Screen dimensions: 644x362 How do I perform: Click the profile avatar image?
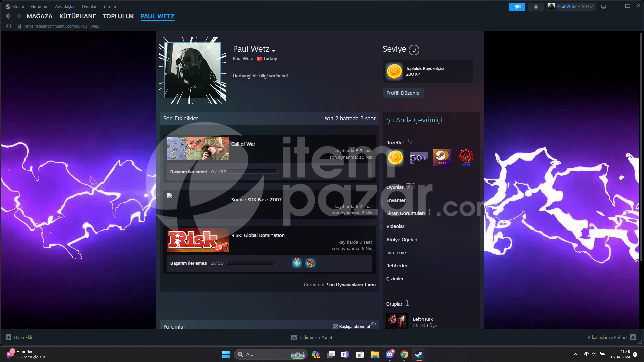[x=193, y=70]
